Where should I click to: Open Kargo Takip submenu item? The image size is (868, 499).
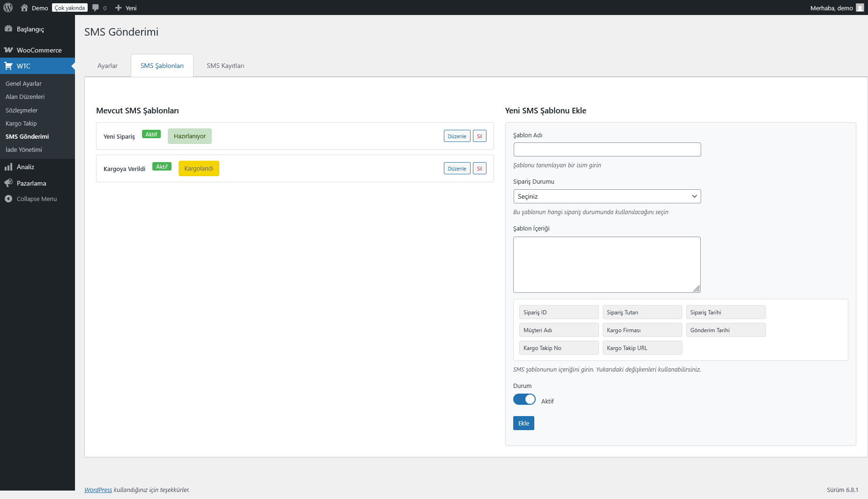pyautogui.click(x=21, y=123)
